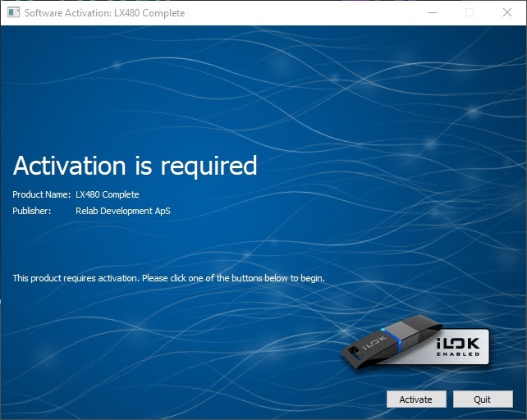Click the "LX480 Complete" product name value
Image resolution: width=527 pixels, height=420 pixels.
pyautogui.click(x=108, y=194)
